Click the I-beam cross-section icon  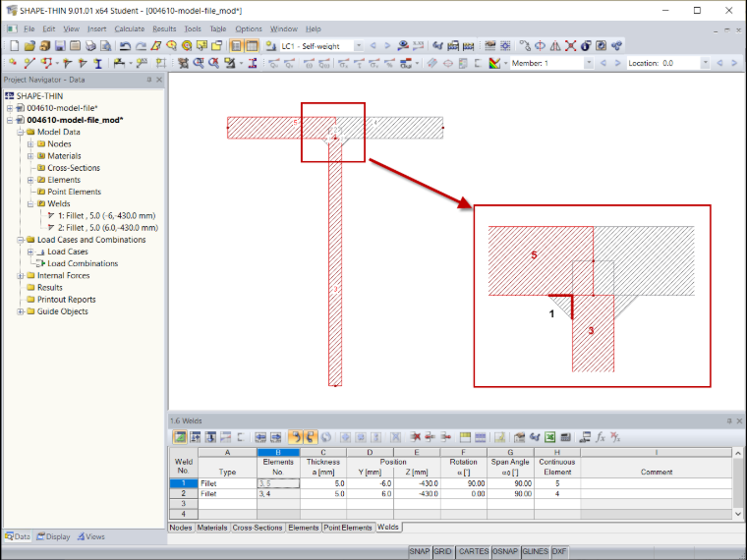coord(98,63)
